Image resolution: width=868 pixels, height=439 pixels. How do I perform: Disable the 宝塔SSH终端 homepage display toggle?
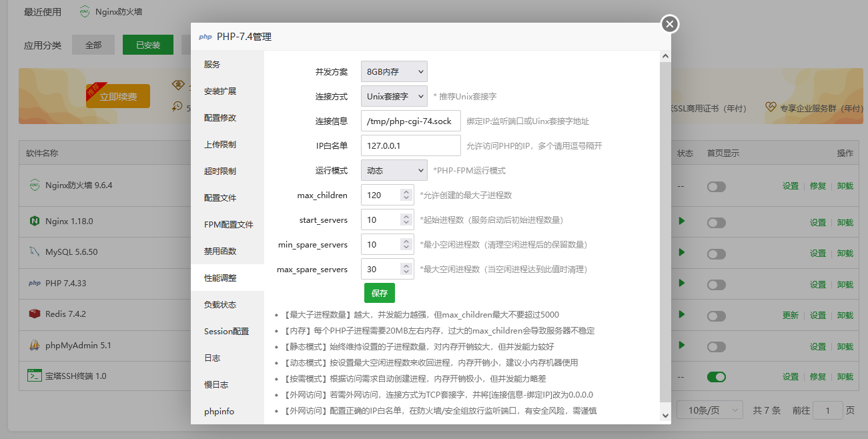716,377
